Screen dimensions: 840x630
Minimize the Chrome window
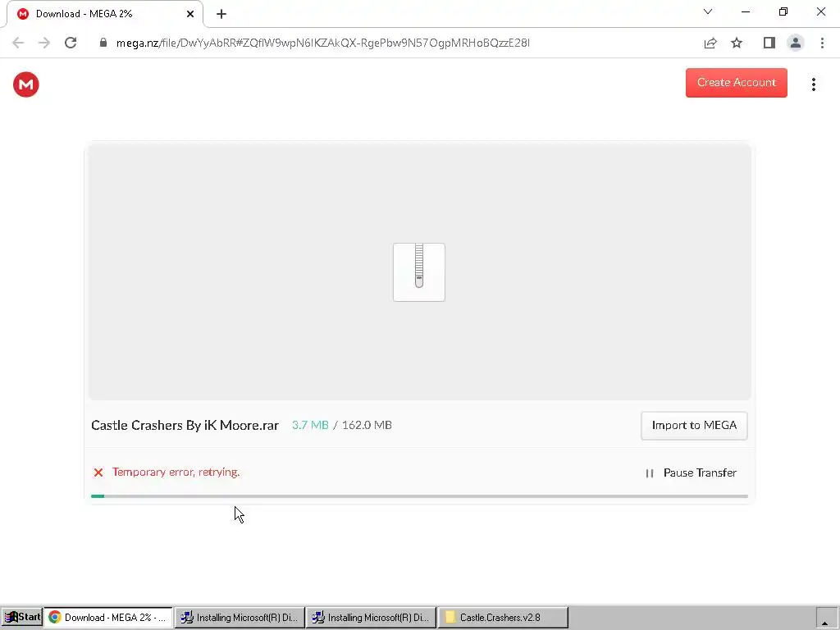tap(745, 11)
